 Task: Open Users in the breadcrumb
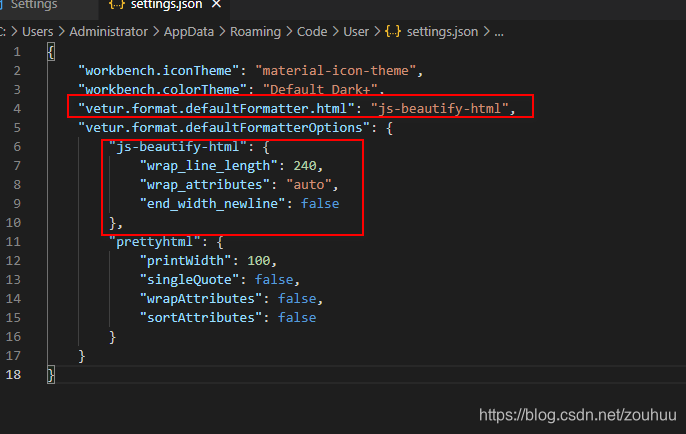pos(38,32)
